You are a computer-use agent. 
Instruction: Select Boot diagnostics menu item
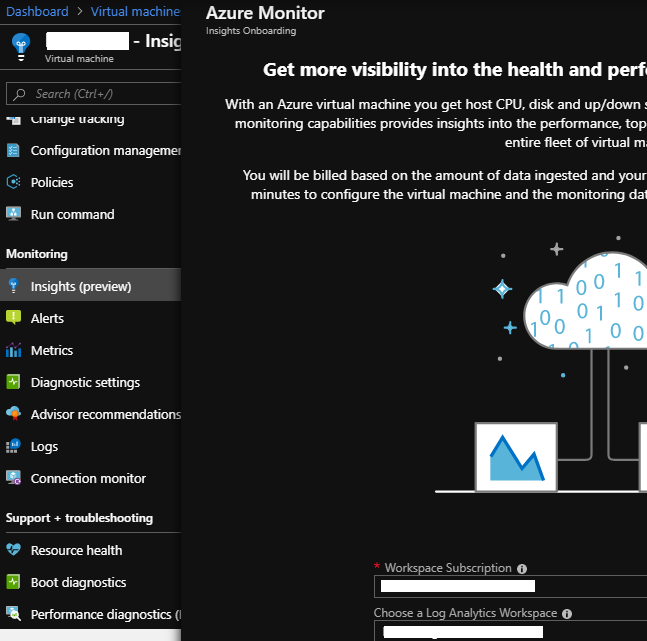click(78, 583)
